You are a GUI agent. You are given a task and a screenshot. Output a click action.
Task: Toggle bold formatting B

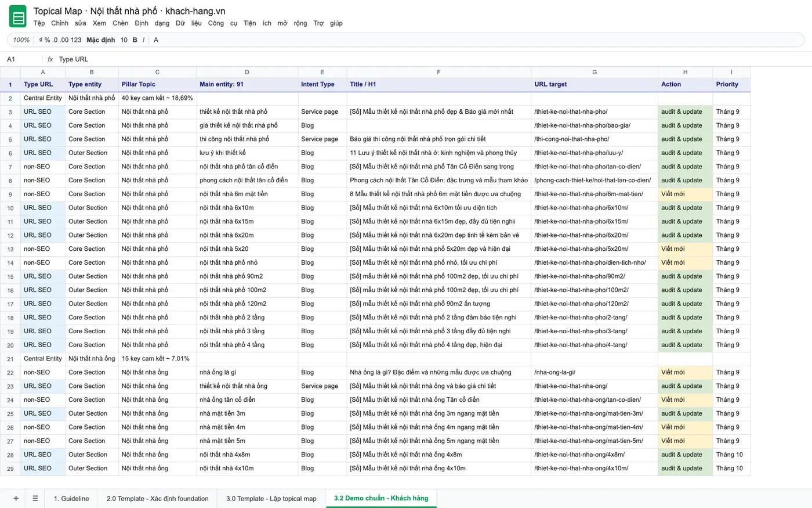135,40
